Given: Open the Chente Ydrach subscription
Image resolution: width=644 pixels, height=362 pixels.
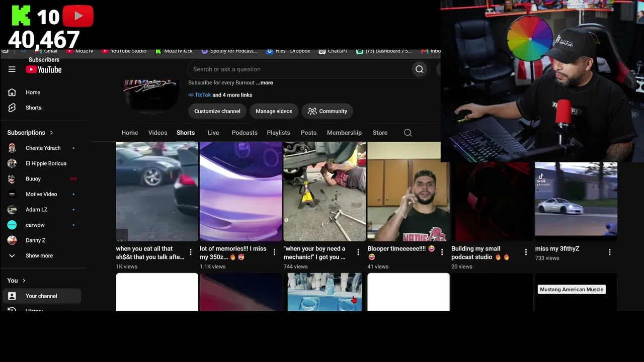Looking at the screenshot, I should [42, 148].
